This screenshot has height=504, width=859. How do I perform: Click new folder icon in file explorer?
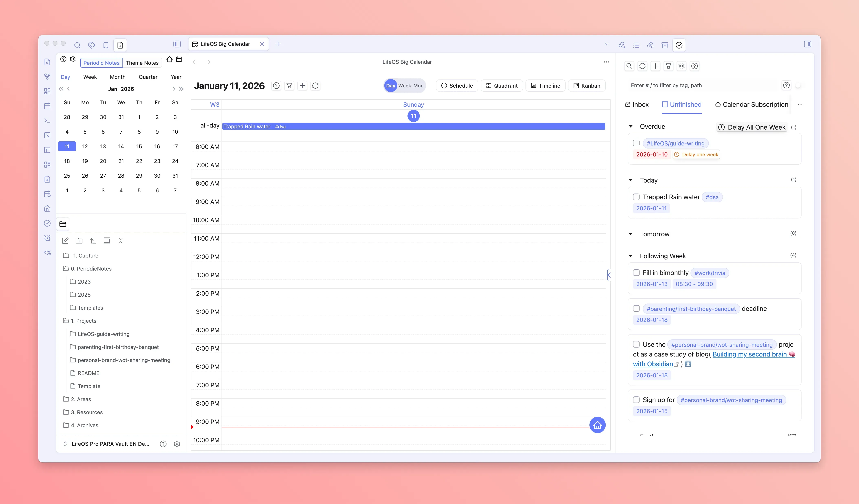[79, 241]
